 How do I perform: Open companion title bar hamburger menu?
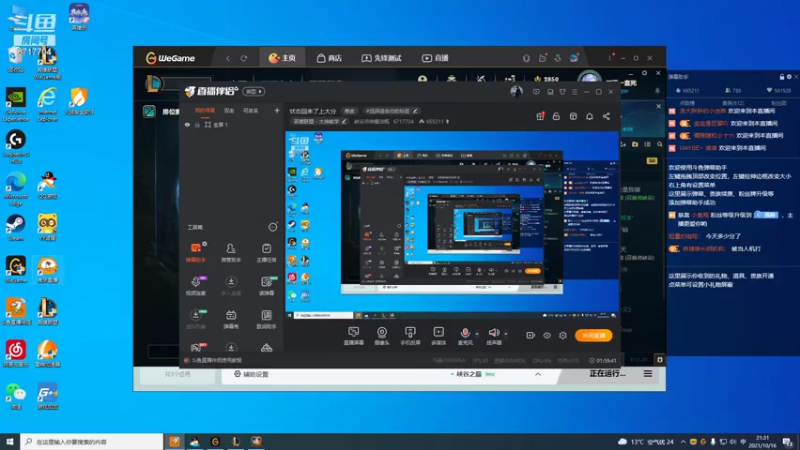tap(574, 92)
